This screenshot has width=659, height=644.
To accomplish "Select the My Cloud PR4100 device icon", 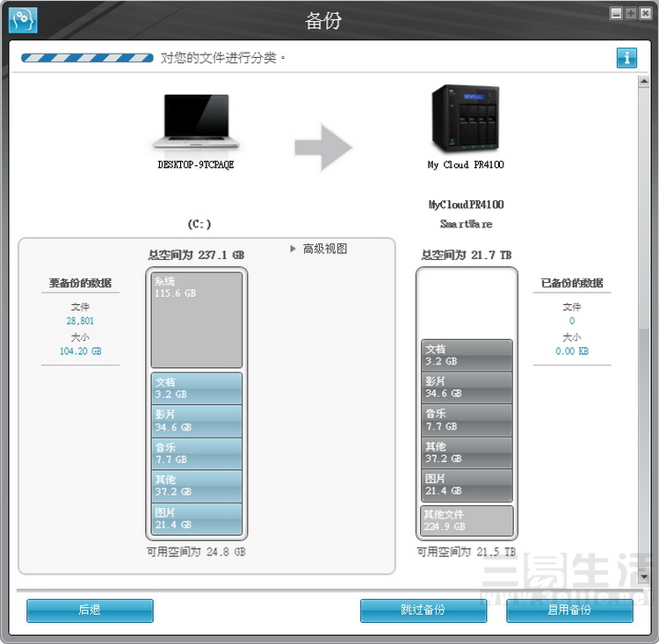I will point(466,119).
